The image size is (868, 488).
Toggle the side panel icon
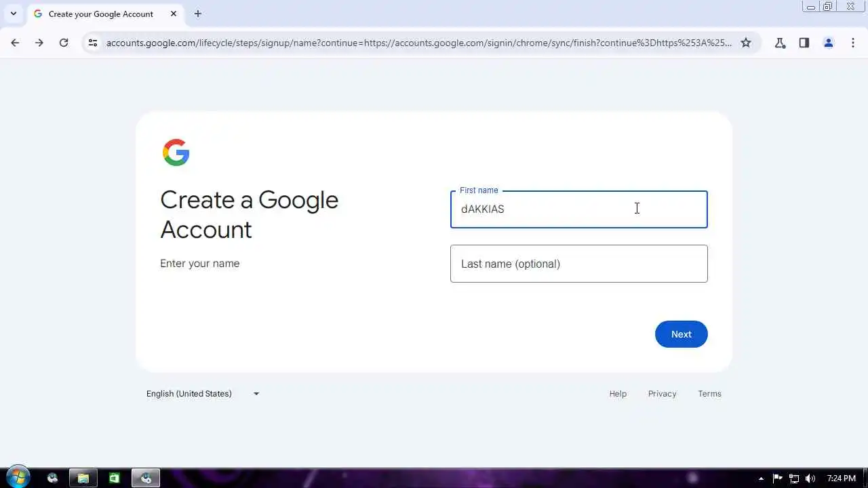point(804,43)
